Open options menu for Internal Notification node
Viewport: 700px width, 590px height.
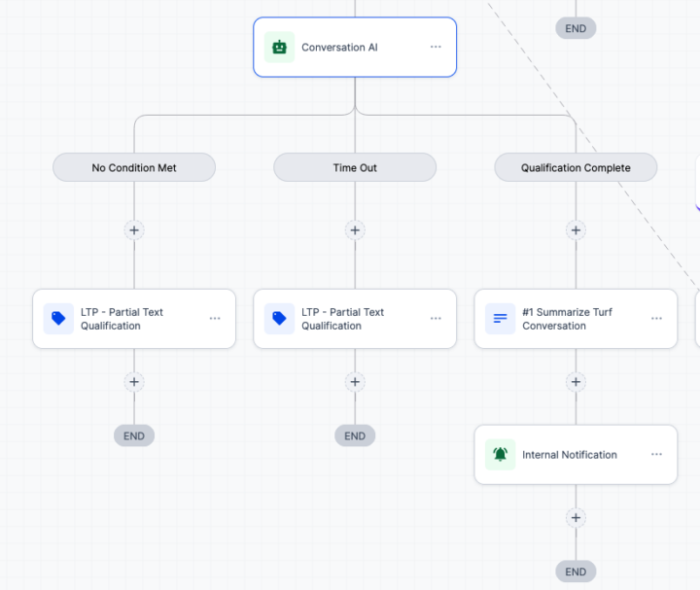656,454
